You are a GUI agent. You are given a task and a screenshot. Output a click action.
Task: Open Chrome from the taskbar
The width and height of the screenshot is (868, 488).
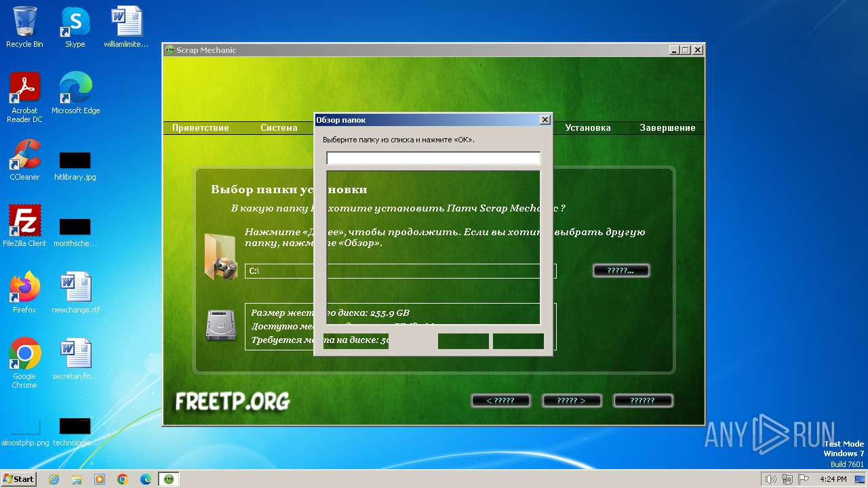123,479
